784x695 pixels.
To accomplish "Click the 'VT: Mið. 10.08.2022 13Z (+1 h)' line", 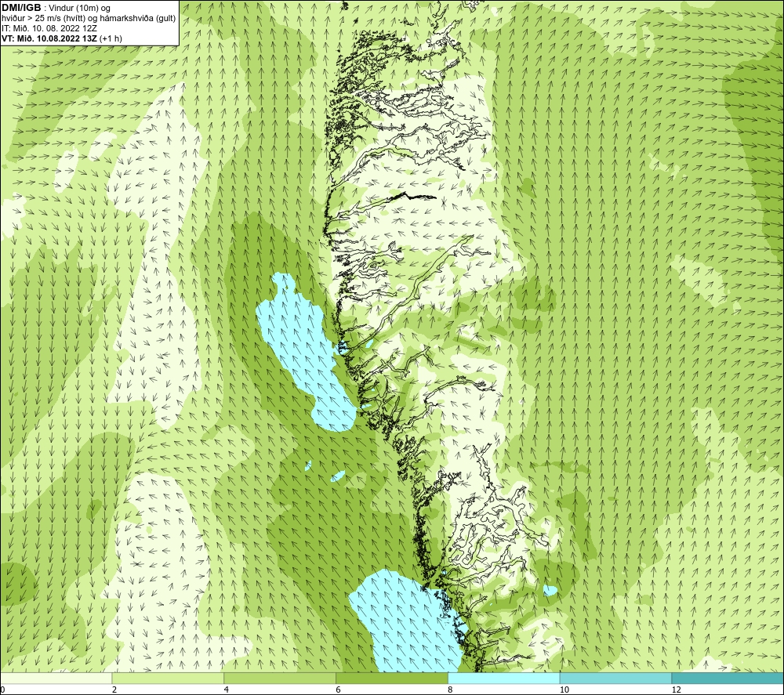I will click(61, 38).
